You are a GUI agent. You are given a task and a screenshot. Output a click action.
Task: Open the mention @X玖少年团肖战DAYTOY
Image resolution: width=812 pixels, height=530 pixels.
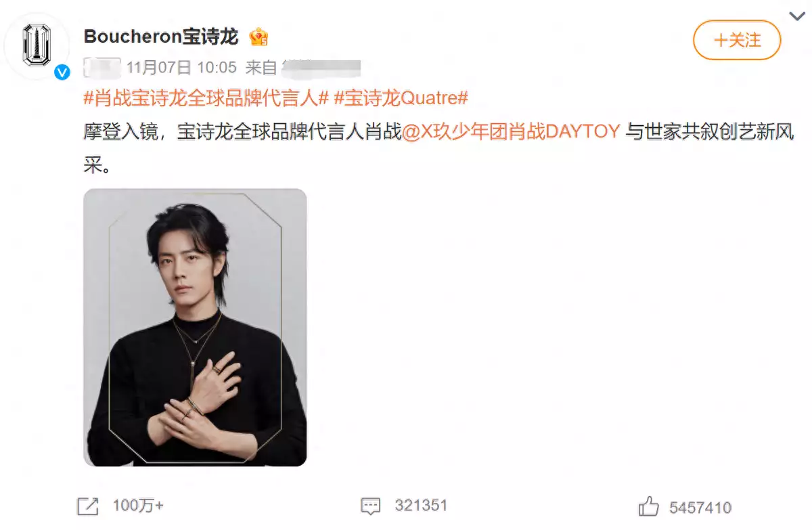(x=512, y=131)
